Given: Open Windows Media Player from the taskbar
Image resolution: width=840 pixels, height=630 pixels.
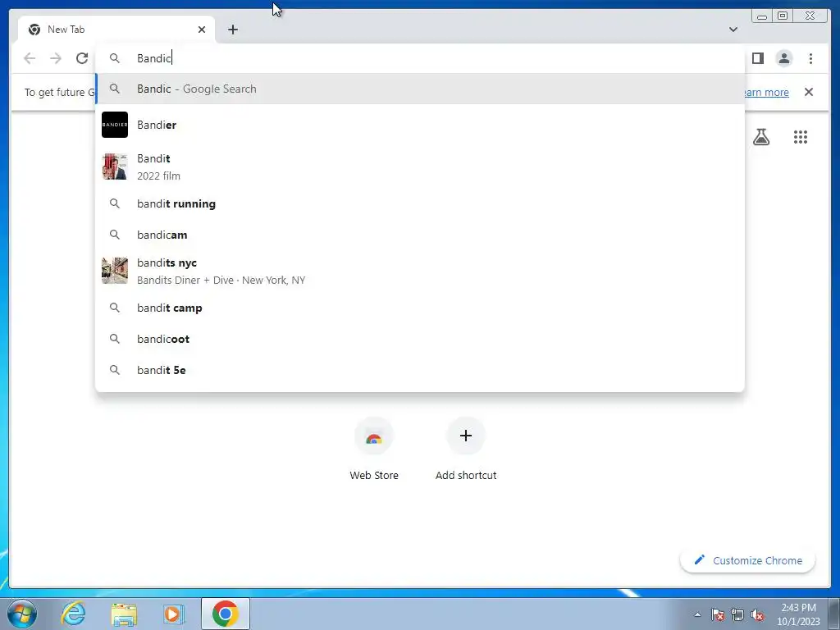Looking at the screenshot, I should pyautogui.click(x=172, y=614).
